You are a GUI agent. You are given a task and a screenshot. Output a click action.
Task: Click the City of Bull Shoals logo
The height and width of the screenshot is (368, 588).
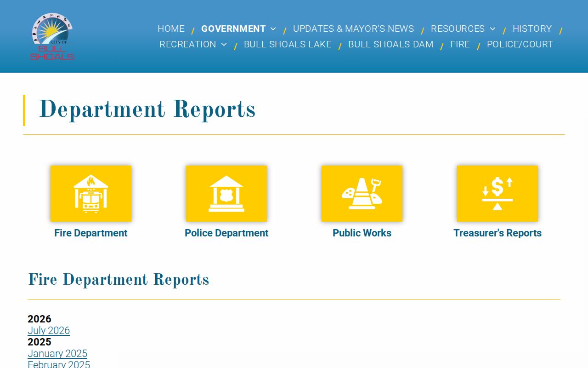[52, 37]
